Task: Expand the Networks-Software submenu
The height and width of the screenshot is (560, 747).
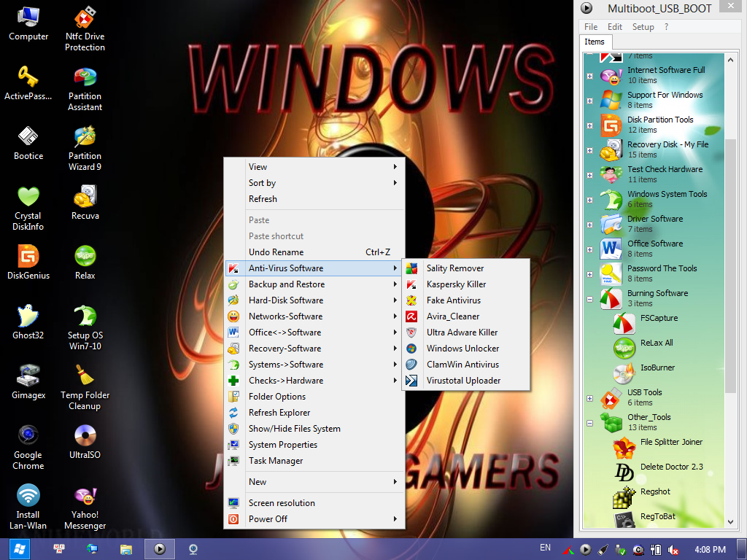Action: point(314,316)
